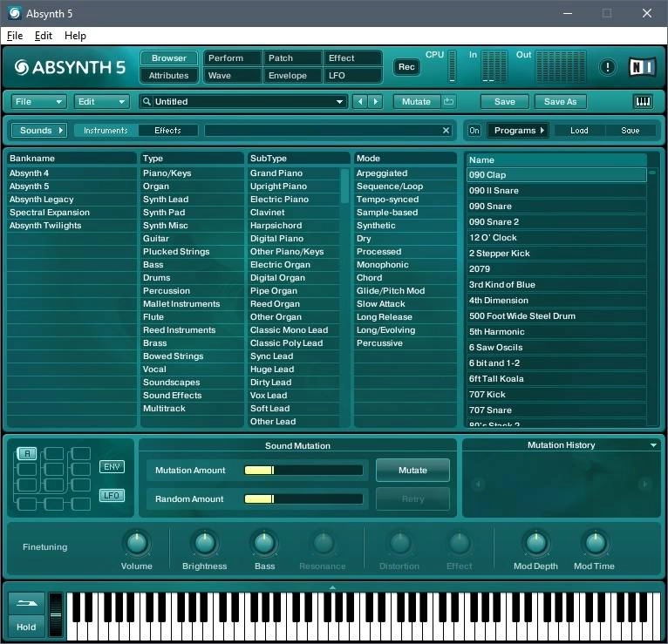Switch to the Perform tab
668x644 pixels.
(x=233, y=58)
